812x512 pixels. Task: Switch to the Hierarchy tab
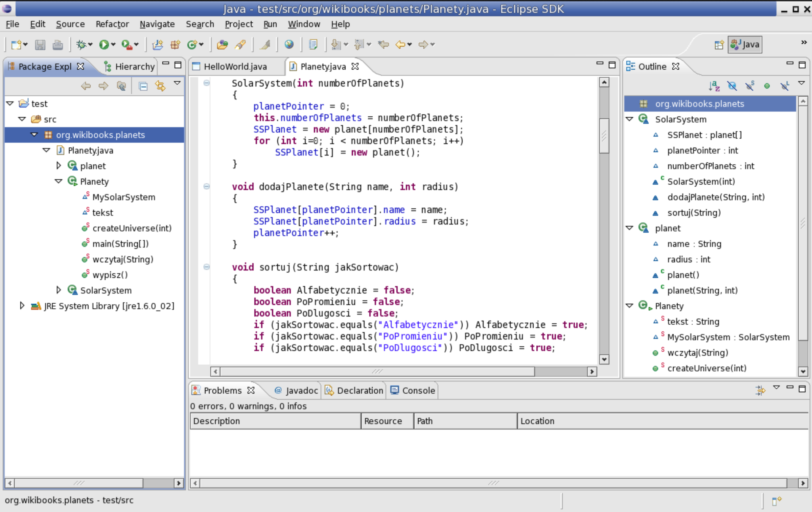coord(129,67)
